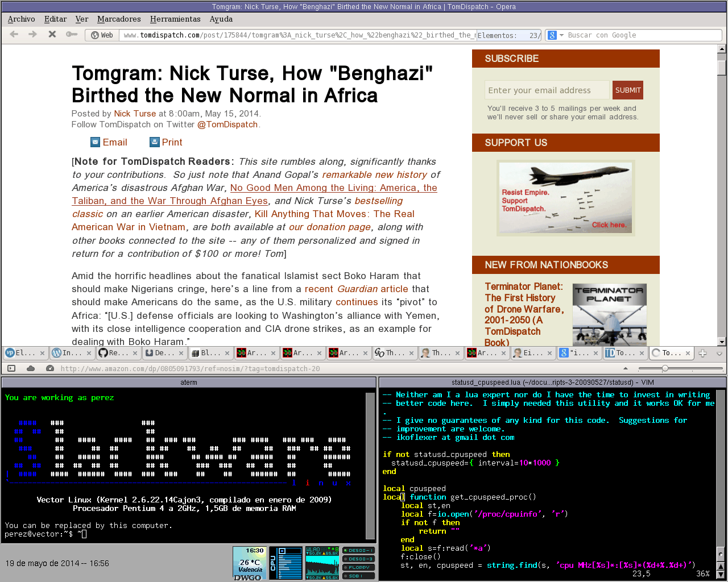Close the 'El...' tab
This screenshot has width=728, height=582.
pos(43,353)
